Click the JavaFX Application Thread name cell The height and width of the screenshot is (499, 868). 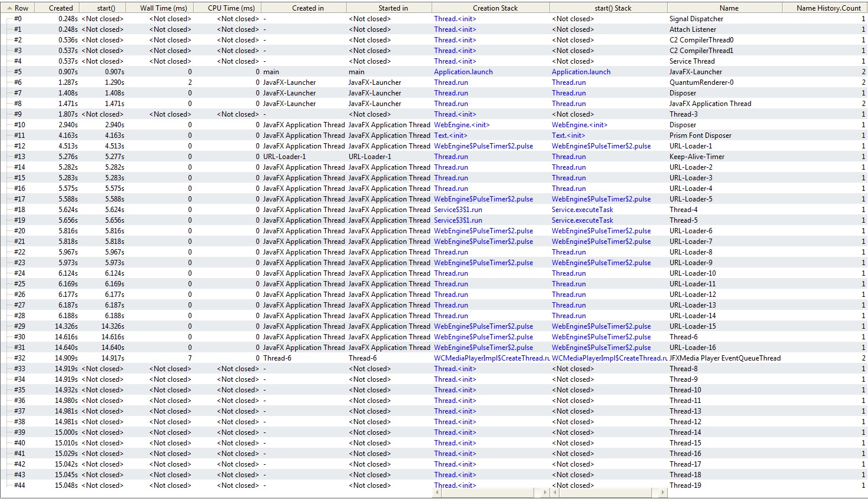click(710, 104)
